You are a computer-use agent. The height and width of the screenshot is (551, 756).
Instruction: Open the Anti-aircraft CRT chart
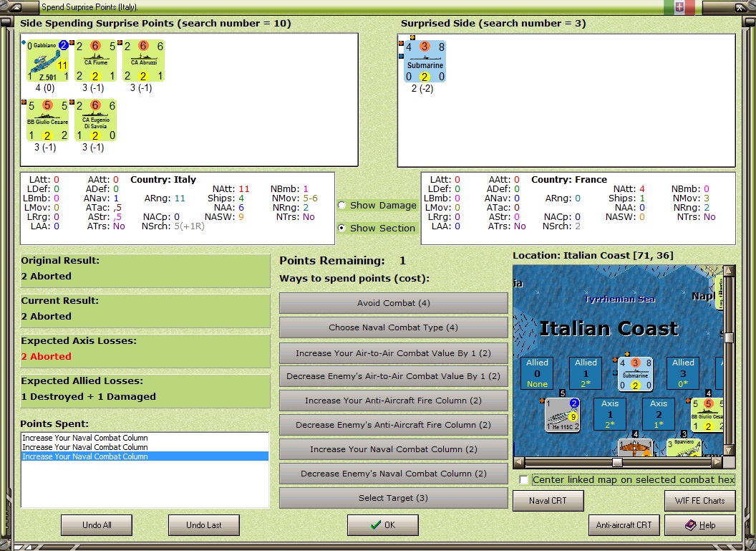point(624,525)
